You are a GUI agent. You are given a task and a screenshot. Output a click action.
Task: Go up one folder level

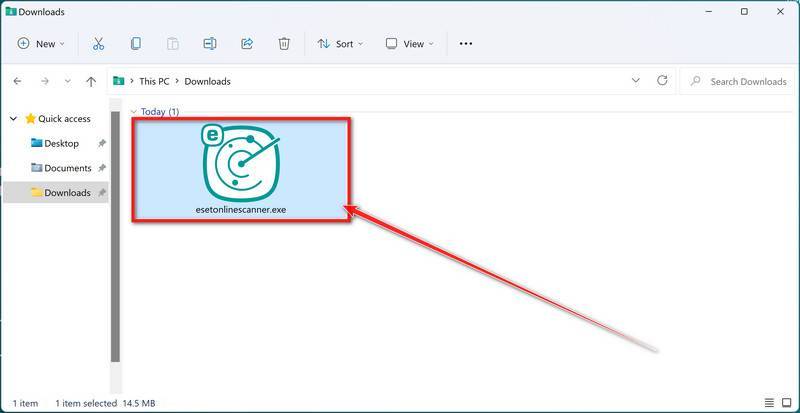(91, 81)
